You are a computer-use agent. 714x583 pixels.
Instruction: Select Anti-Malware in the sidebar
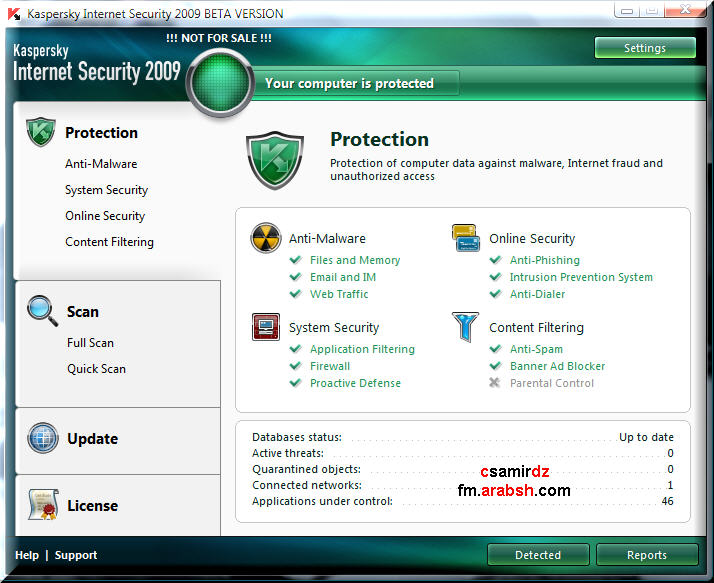101,164
